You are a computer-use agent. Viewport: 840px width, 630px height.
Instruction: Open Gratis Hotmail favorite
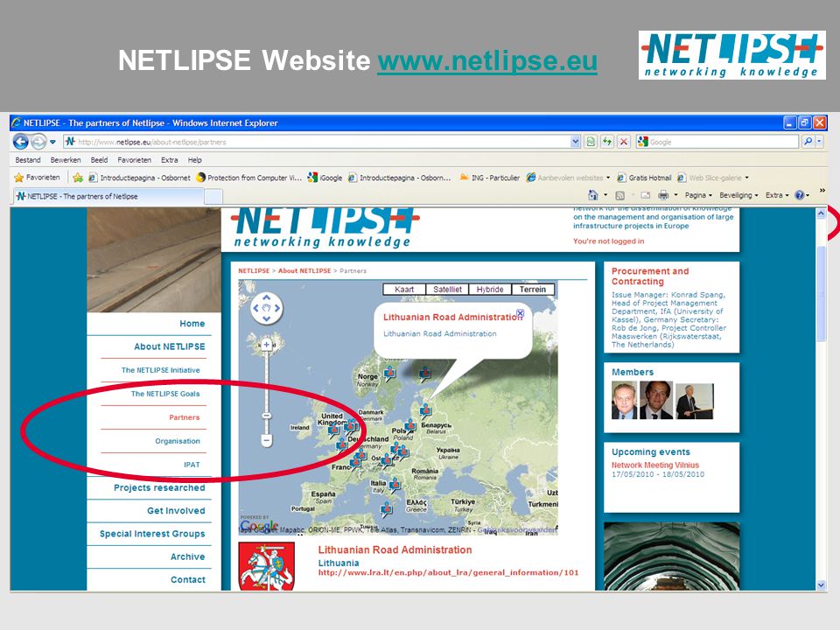[x=644, y=178]
